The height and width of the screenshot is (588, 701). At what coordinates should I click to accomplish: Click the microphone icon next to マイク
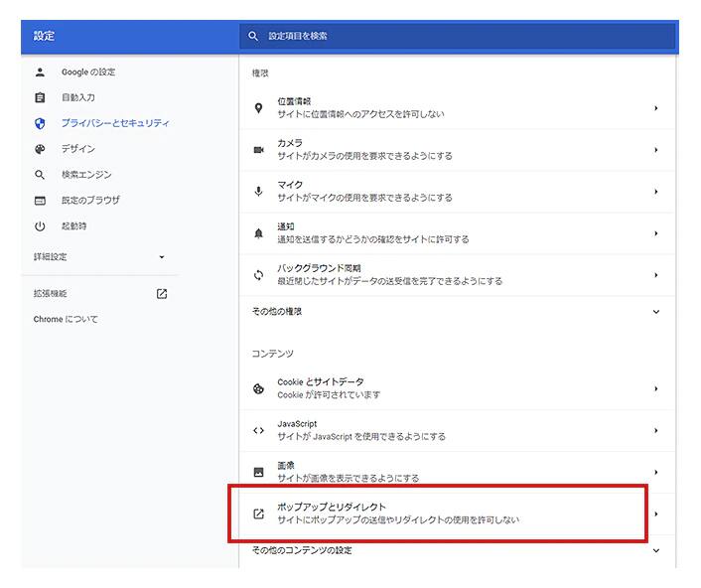[258, 192]
